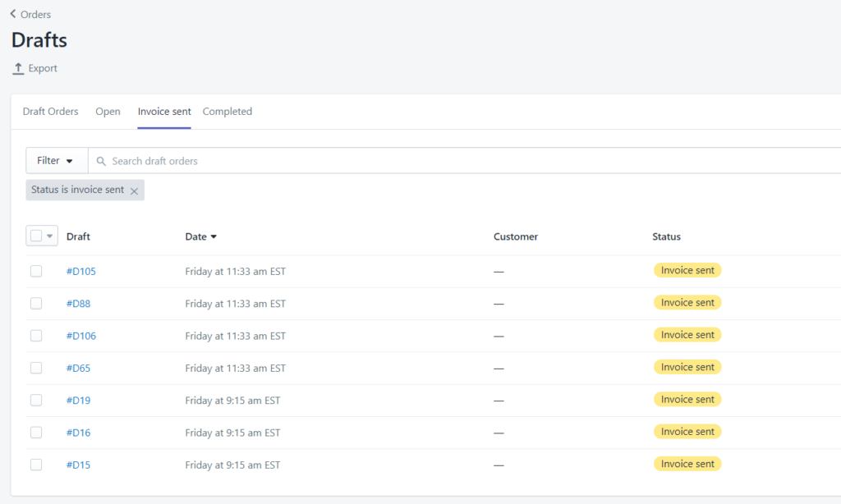This screenshot has width=841, height=504.
Task: Click the Invoice sent badge for #D16
Action: [x=687, y=432]
